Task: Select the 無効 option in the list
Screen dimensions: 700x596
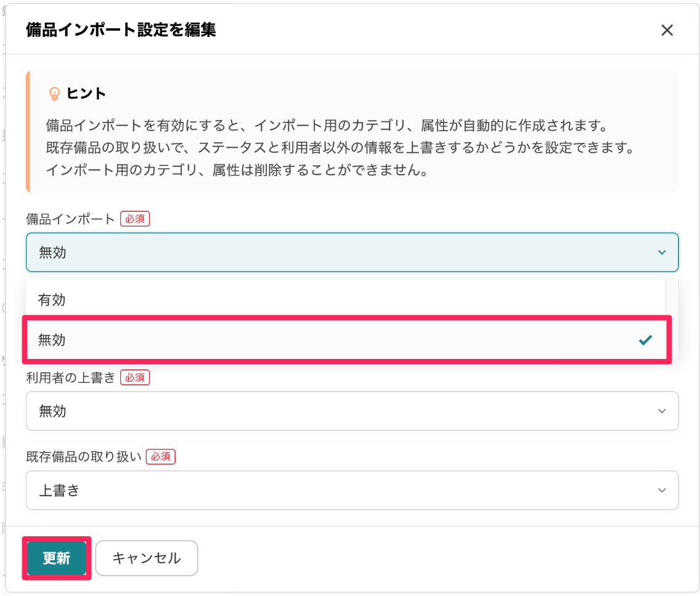Action: (x=347, y=340)
